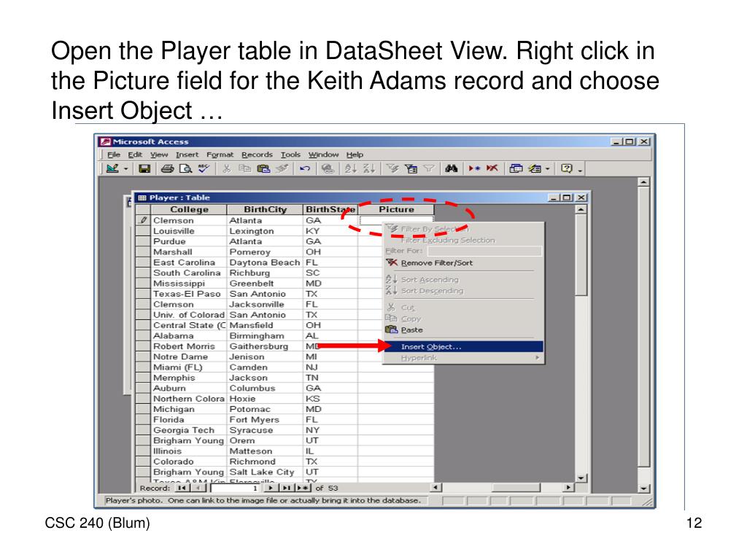The height and width of the screenshot is (560, 747).
Task: Select the BirthCity column header
Action: click(266, 209)
